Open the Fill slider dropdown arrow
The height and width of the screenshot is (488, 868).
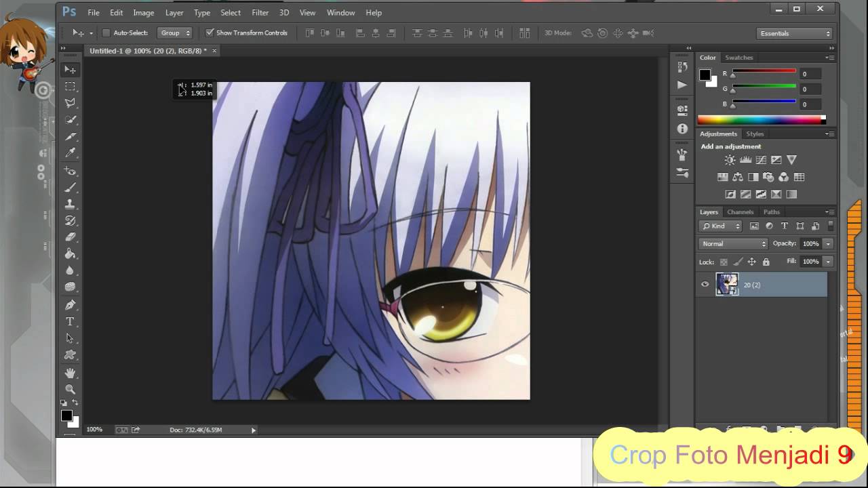828,262
